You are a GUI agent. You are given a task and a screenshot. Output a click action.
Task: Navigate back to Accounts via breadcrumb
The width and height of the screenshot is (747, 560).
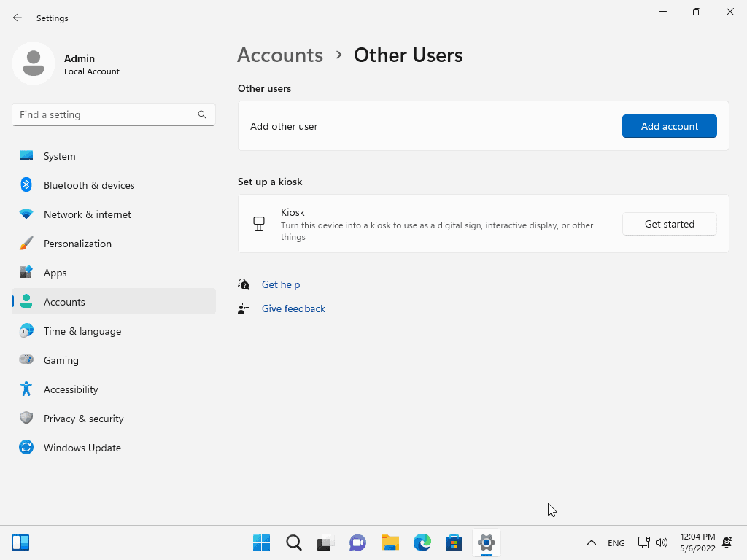tap(280, 55)
